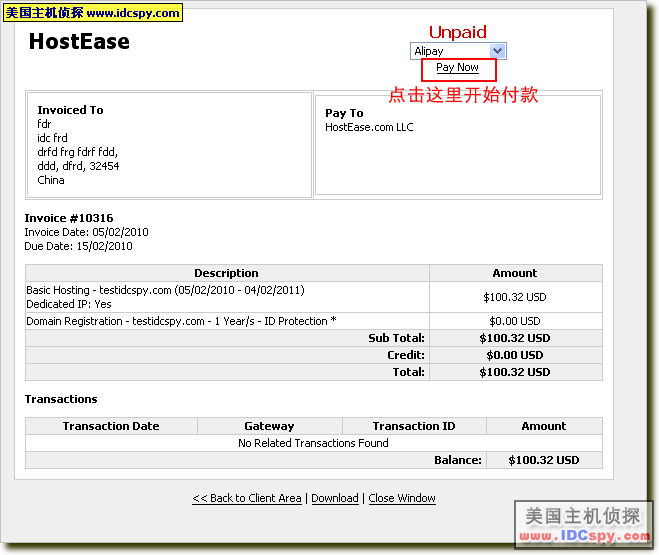
Task: Open the Alipay payment method dropdown
Action: (x=458, y=51)
